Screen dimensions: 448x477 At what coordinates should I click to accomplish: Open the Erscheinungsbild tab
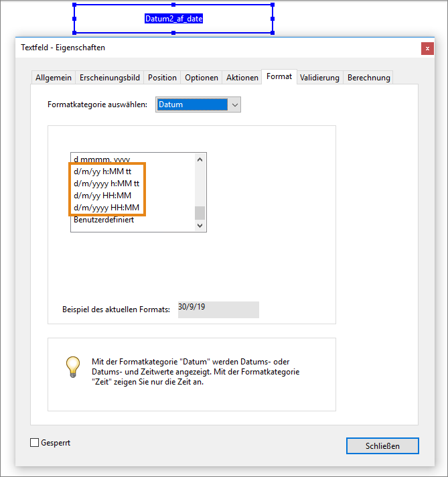tap(110, 78)
